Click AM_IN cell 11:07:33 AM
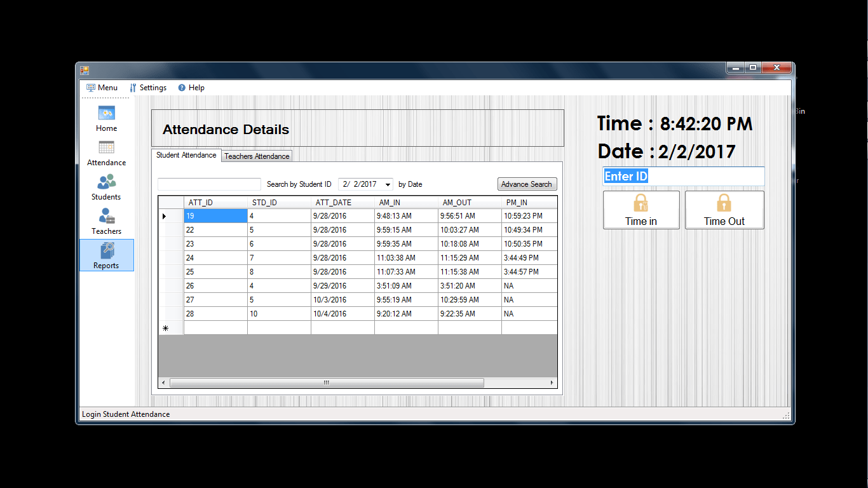The image size is (868, 488). click(x=406, y=272)
